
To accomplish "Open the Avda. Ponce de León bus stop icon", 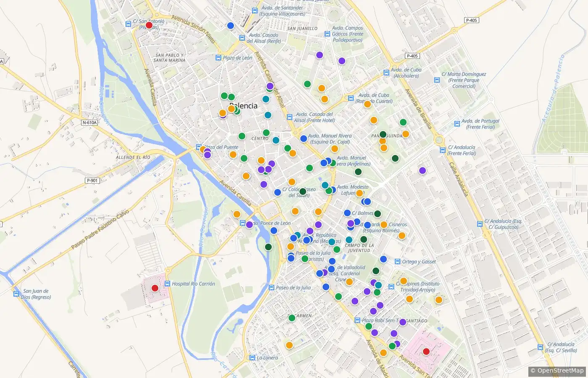I will (x=243, y=223).
